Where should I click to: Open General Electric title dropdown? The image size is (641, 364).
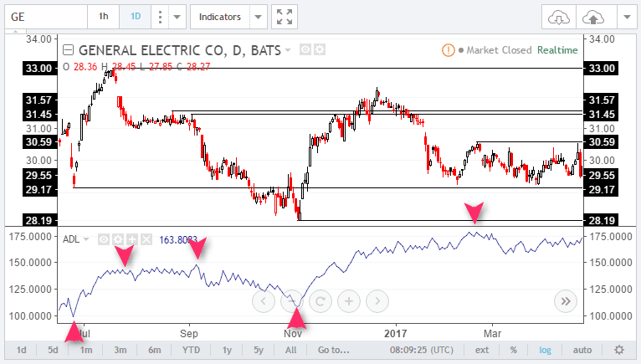click(288, 50)
